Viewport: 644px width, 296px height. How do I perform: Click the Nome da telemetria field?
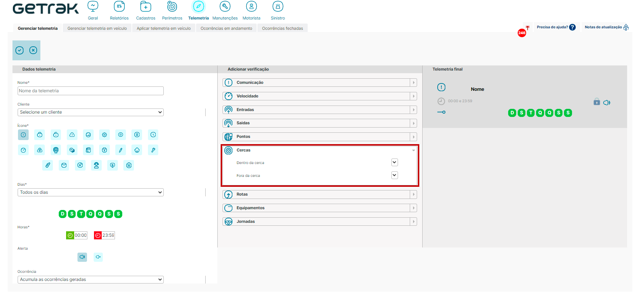coord(91,91)
